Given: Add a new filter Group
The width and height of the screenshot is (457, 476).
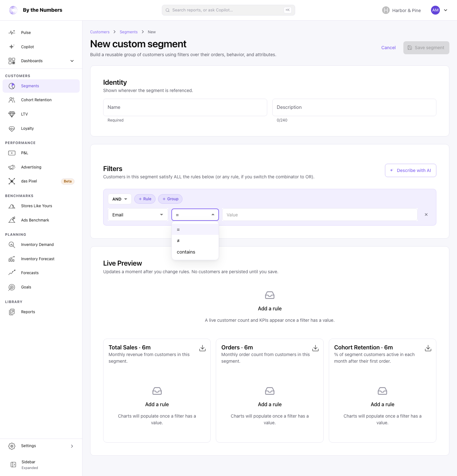Looking at the screenshot, I should [170, 199].
